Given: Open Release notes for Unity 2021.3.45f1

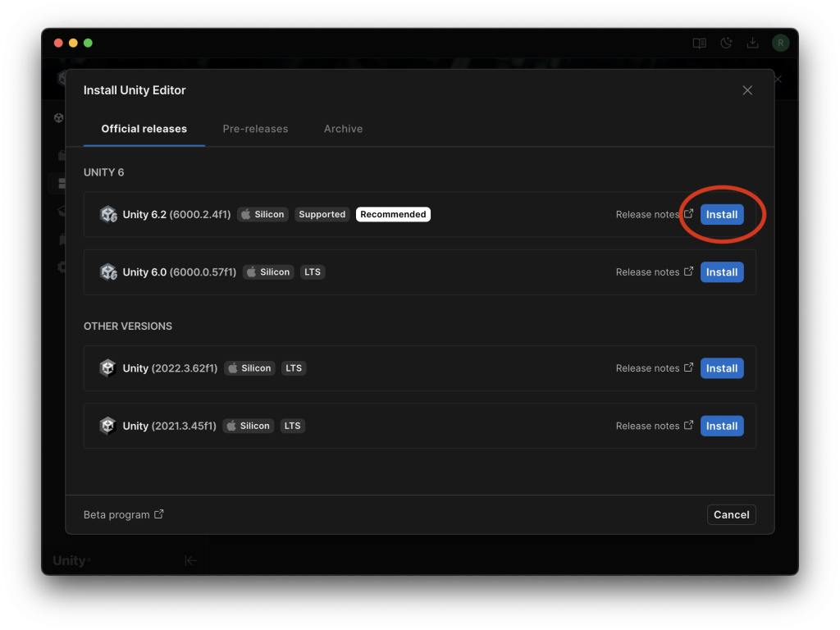Looking at the screenshot, I should tap(654, 426).
